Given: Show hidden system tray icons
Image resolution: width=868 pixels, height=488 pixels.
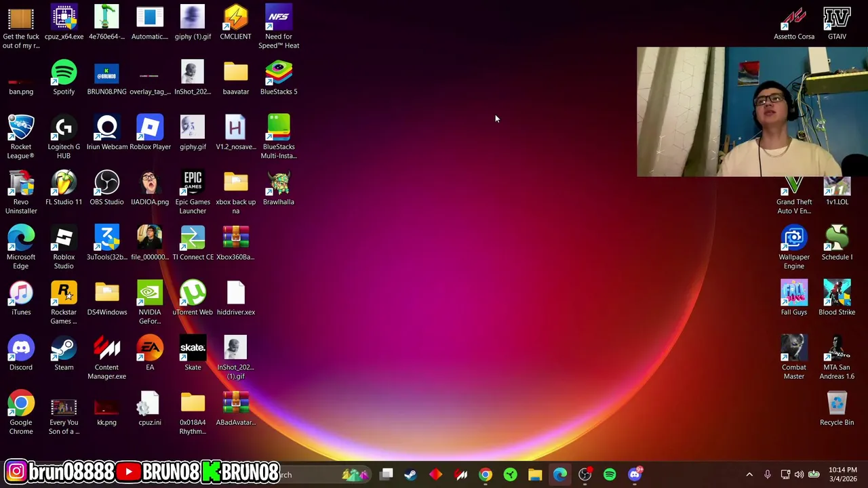Looking at the screenshot, I should [749, 474].
